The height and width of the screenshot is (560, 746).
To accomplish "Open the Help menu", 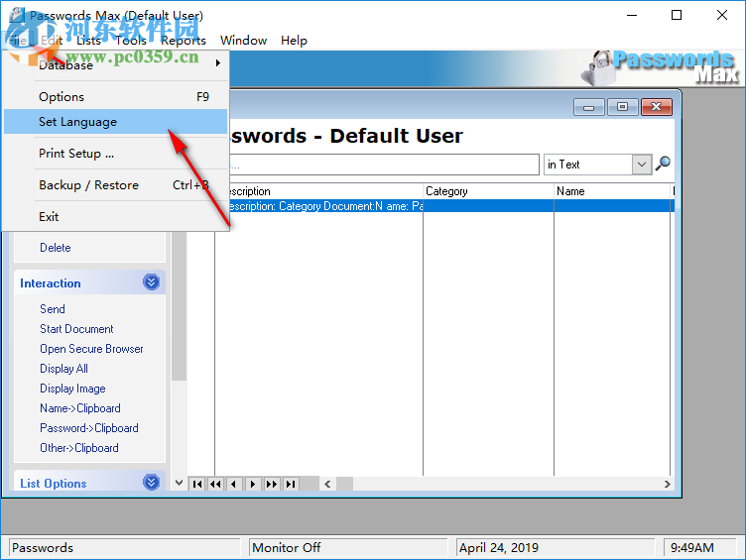I will (x=294, y=41).
